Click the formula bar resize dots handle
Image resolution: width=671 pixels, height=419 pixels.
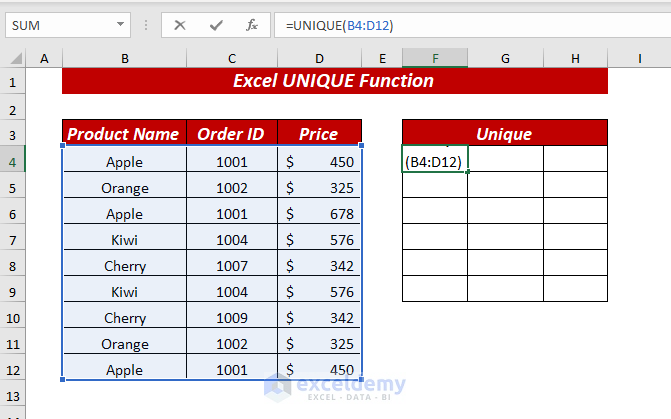tap(146, 25)
